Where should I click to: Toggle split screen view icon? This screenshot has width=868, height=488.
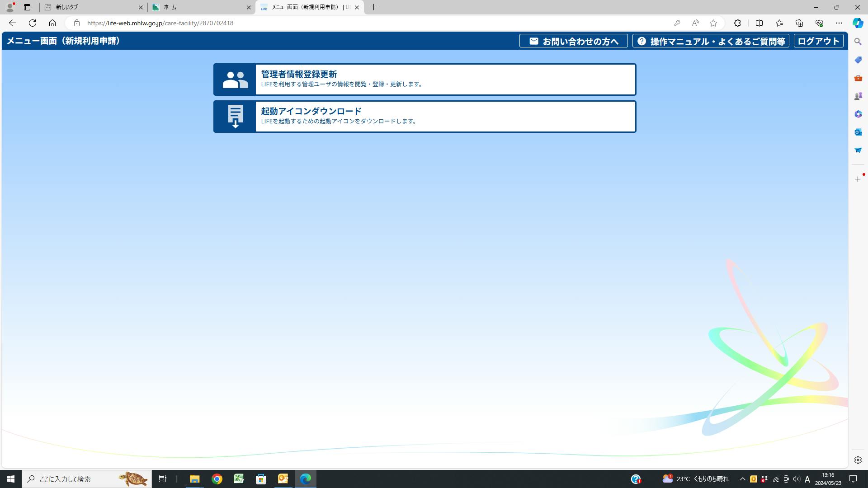point(759,23)
